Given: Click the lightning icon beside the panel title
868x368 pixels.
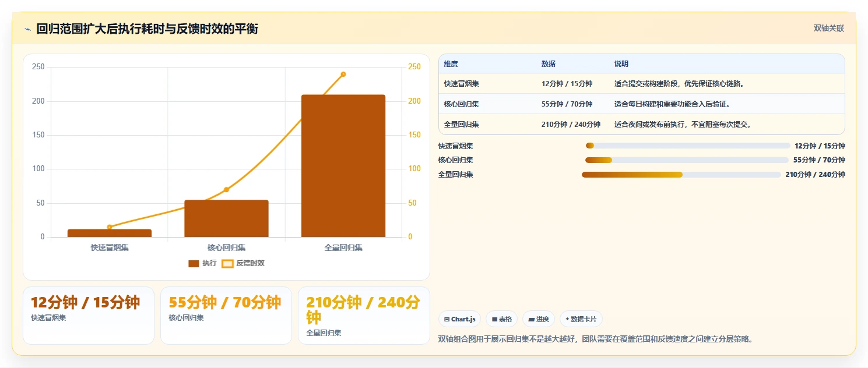Looking at the screenshot, I should point(27,29).
